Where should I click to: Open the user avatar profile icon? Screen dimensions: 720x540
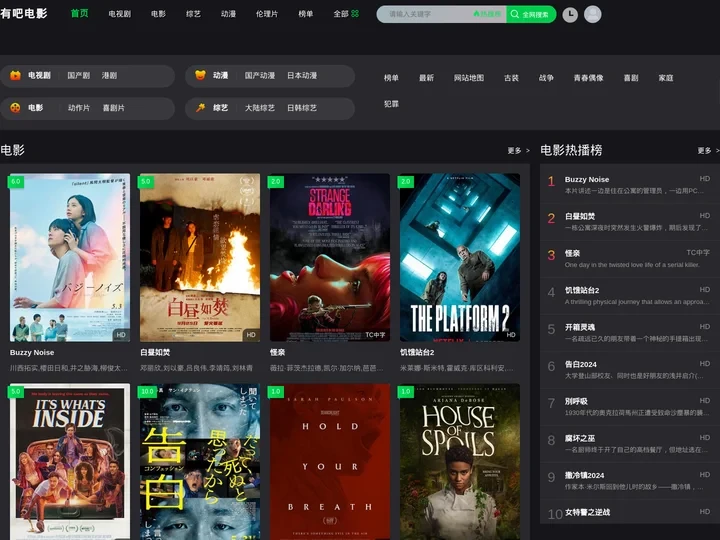coord(592,14)
